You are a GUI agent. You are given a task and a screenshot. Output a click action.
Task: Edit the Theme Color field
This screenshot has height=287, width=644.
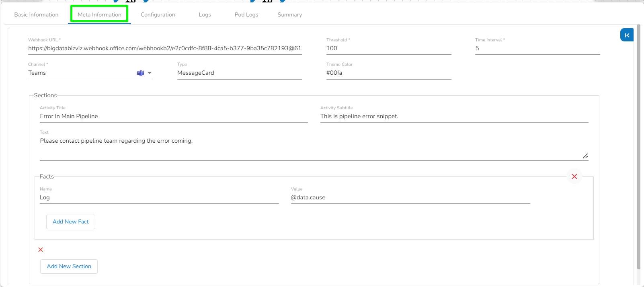[388, 73]
